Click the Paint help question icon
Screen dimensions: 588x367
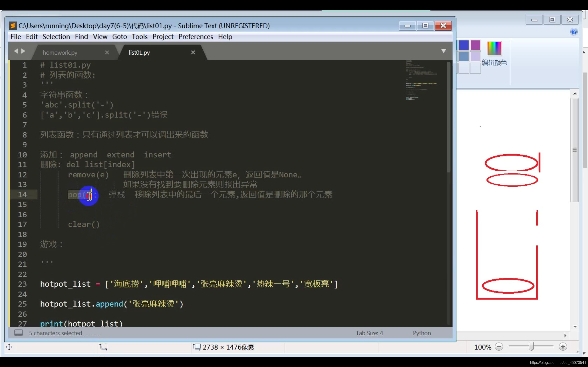point(574,32)
